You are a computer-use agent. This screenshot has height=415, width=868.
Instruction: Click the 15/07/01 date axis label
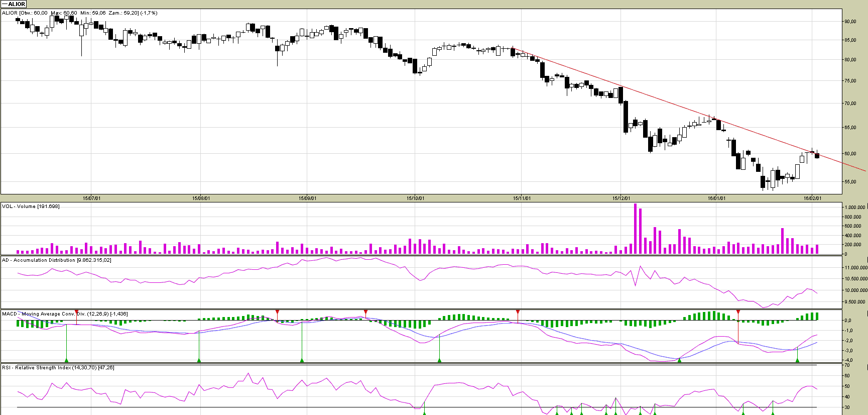pyautogui.click(x=91, y=198)
